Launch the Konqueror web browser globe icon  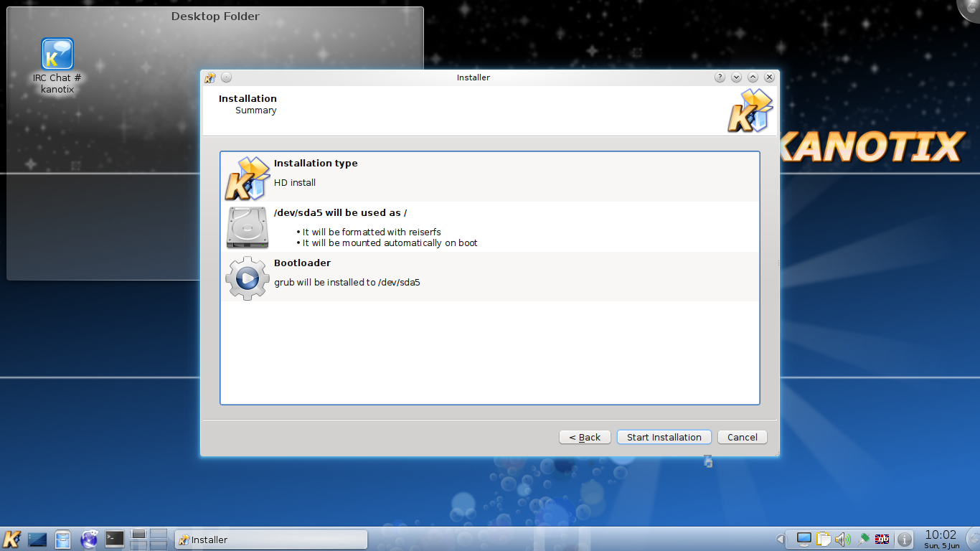(x=90, y=539)
